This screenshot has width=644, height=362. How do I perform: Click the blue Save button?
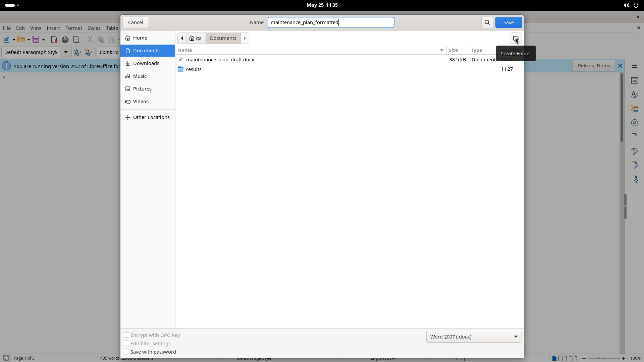pos(508,22)
